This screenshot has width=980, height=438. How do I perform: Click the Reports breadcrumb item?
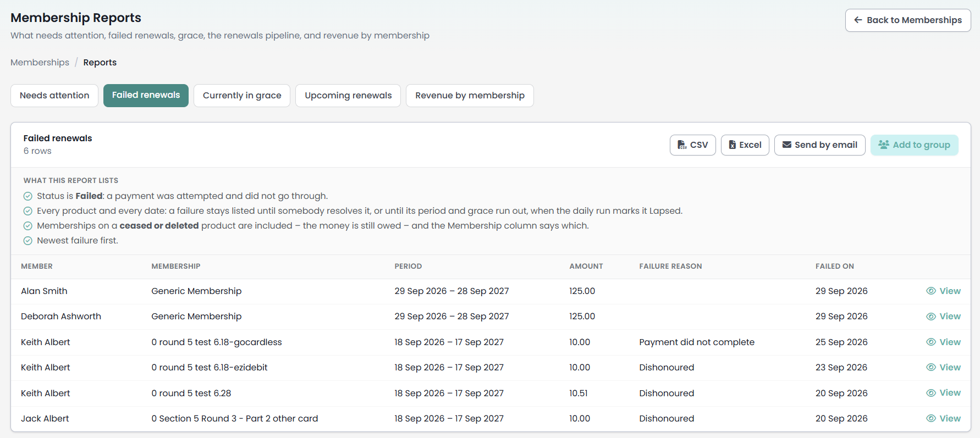click(x=100, y=63)
